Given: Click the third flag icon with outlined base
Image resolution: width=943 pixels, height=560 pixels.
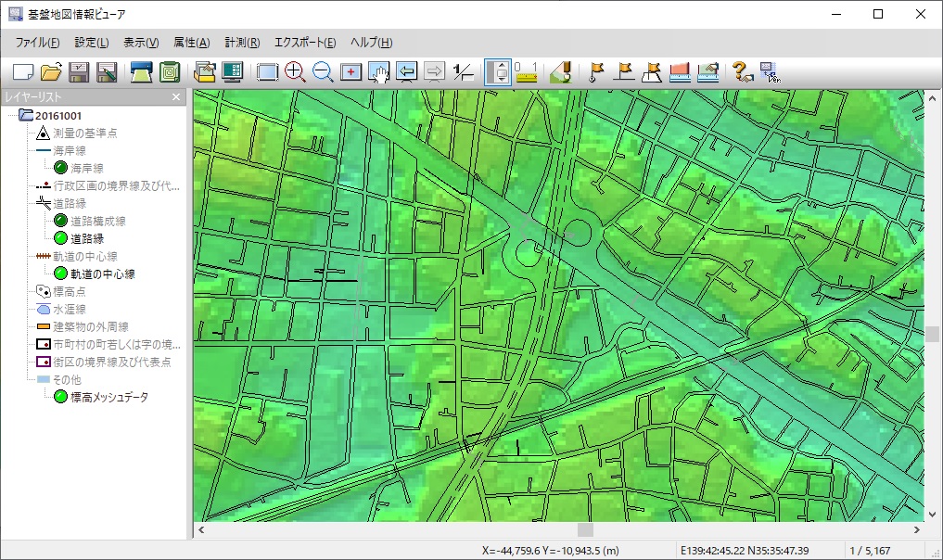Looking at the screenshot, I should coord(652,72).
